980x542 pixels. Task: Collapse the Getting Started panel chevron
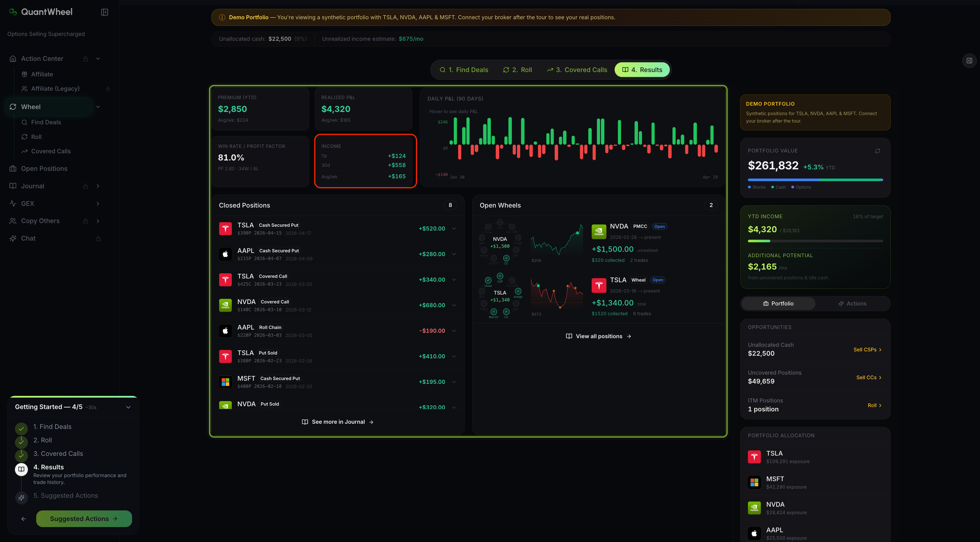[x=128, y=407]
